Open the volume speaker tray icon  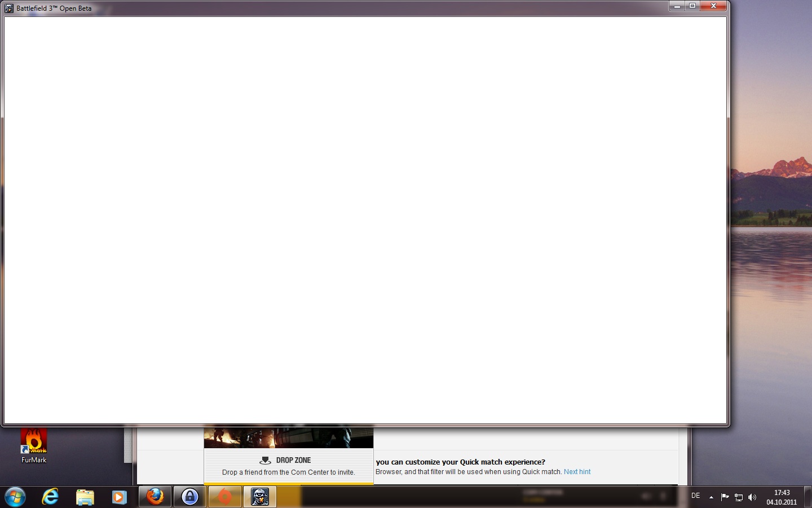pyautogui.click(x=752, y=497)
